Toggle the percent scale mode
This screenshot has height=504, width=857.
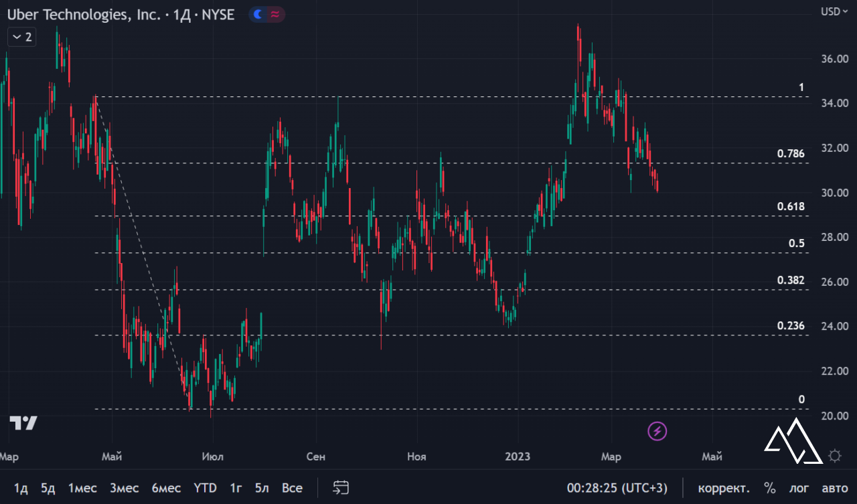770,488
